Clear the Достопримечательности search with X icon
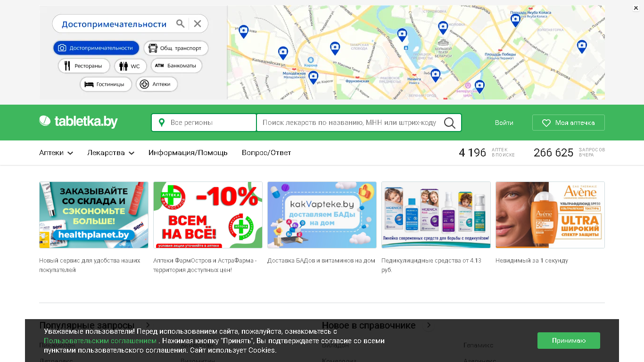This screenshot has width=644, height=362. pyautogui.click(x=198, y=24)
